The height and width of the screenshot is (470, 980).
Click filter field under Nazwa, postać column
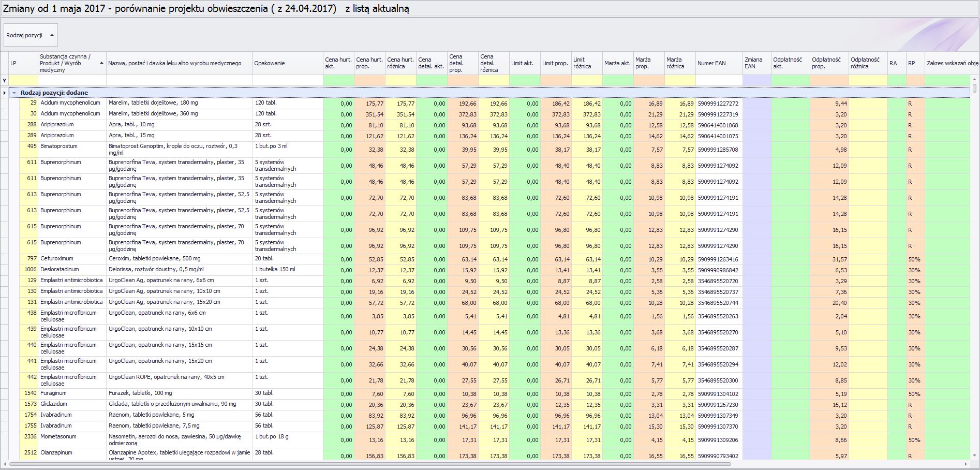179,81
